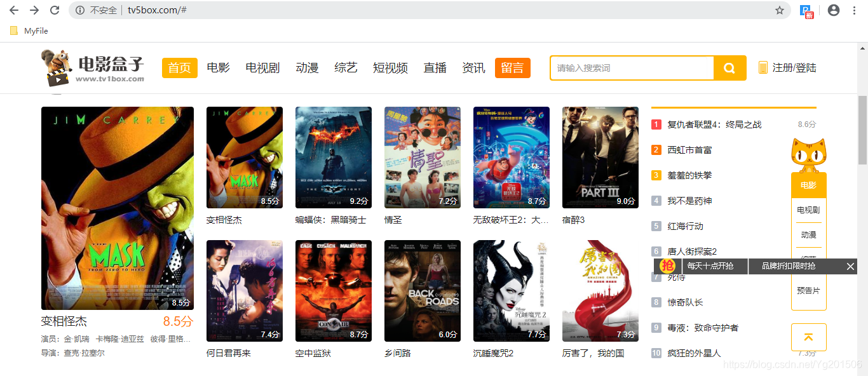Open the 情圣 movie poster

(x=423, y=158)
